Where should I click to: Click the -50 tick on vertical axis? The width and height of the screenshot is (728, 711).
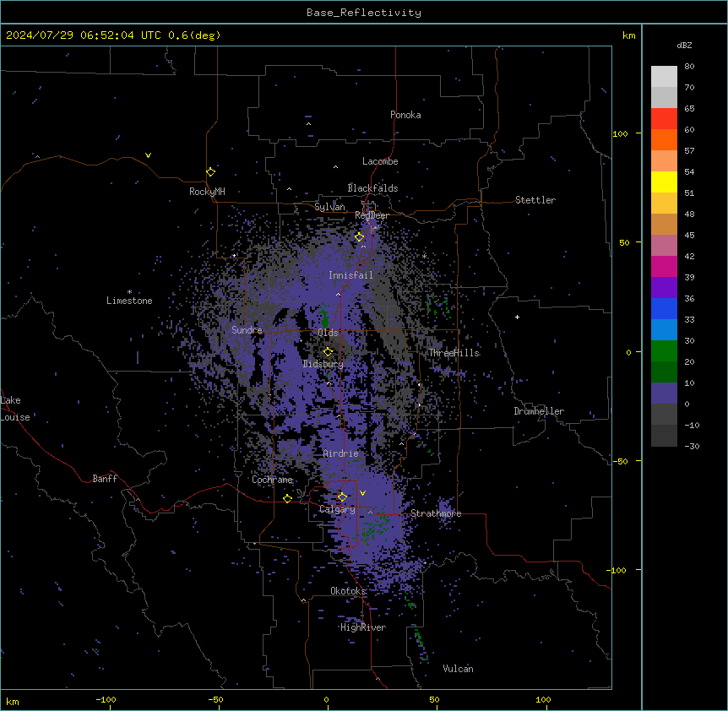click(x=620, y=461)
